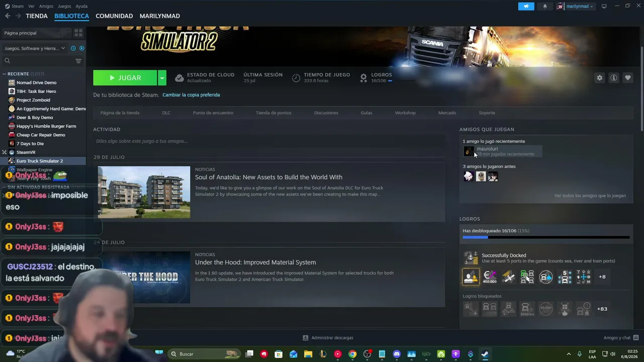Screen dimensions: 644x362
Task: Select the BIBLIOTECA tab
Action: (x=71, y=16)
